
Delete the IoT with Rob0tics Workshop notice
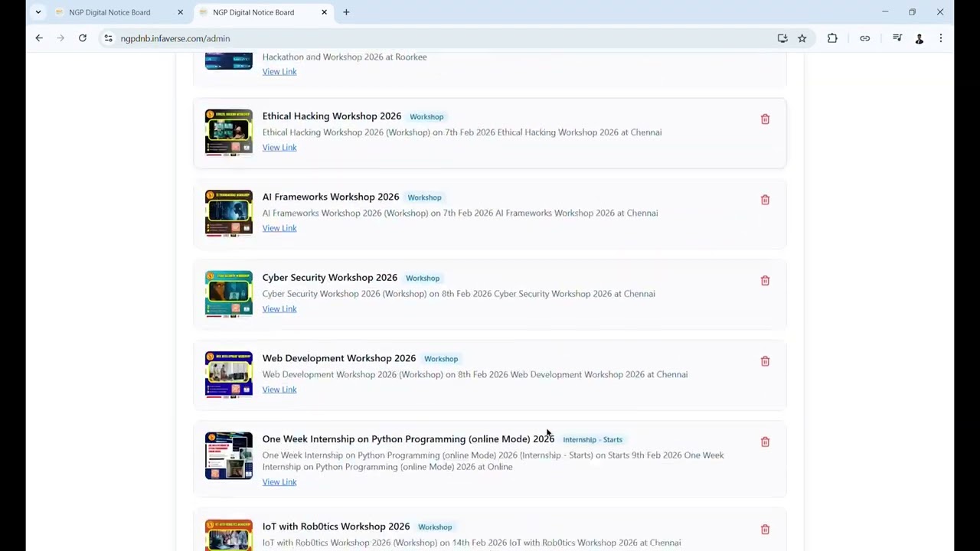click(765, 530)
